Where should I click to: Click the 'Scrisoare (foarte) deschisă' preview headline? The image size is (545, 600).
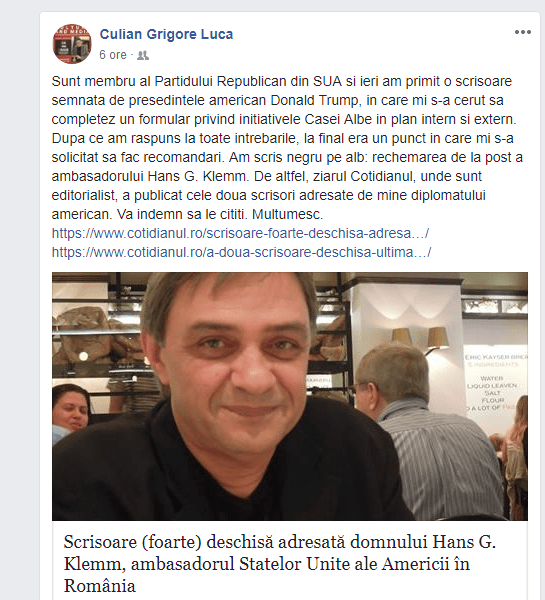[x=279, y=564]
